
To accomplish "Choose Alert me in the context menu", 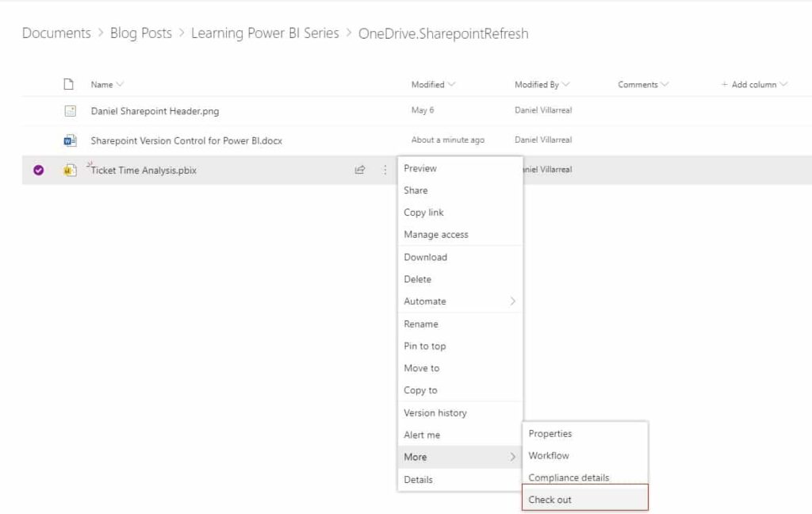I will click(x=460, y=435).
